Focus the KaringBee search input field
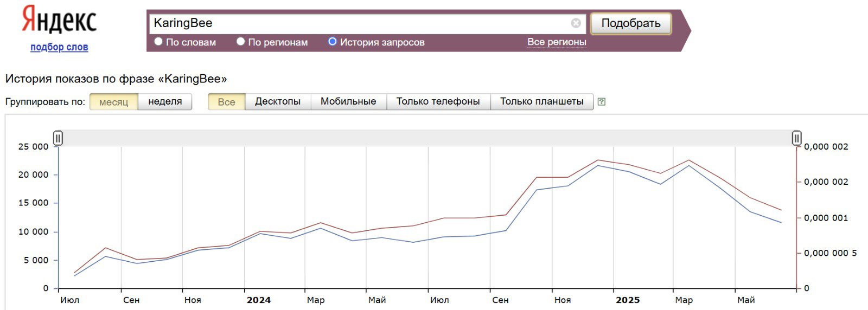868x310 pixels. [x=360, y=23]
